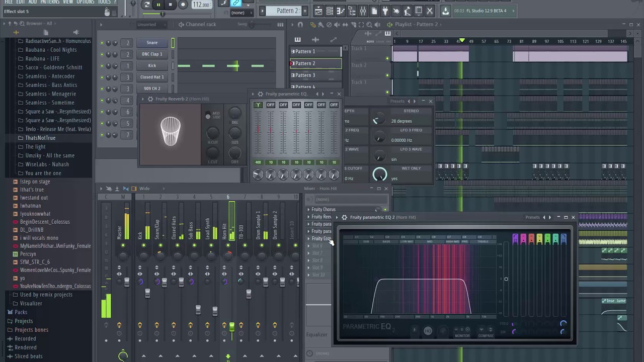Image resolution: width=644 pixels, height=362 pixels.
Task: Click the ONC Clap 1 channel button
Action: click(x=152, y=54)
